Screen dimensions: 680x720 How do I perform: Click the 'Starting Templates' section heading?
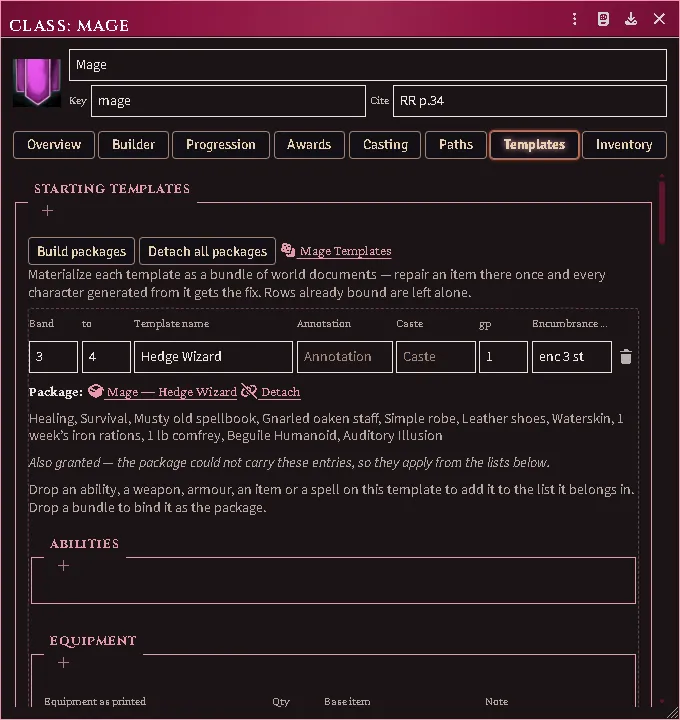[x=112, y=189]
